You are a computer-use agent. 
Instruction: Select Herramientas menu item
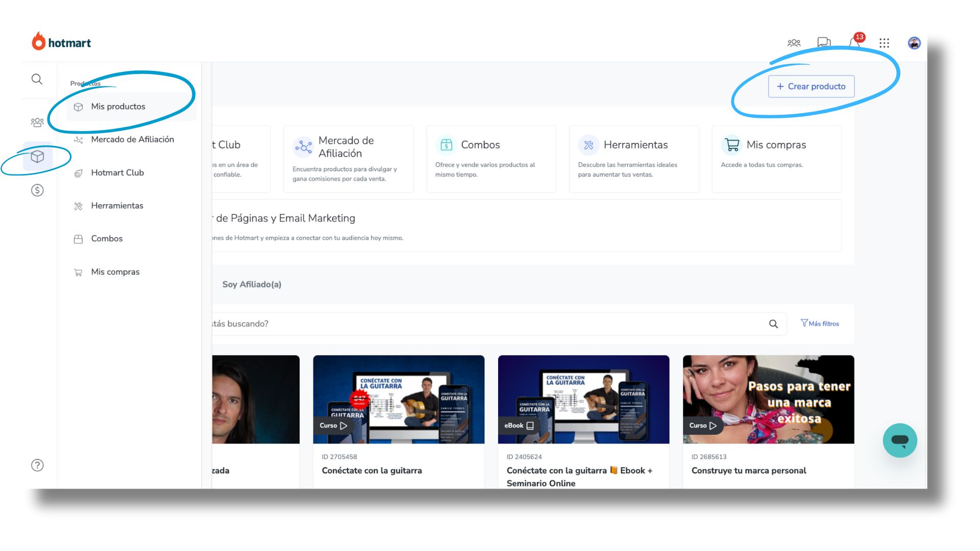click(x=117, y=205)
